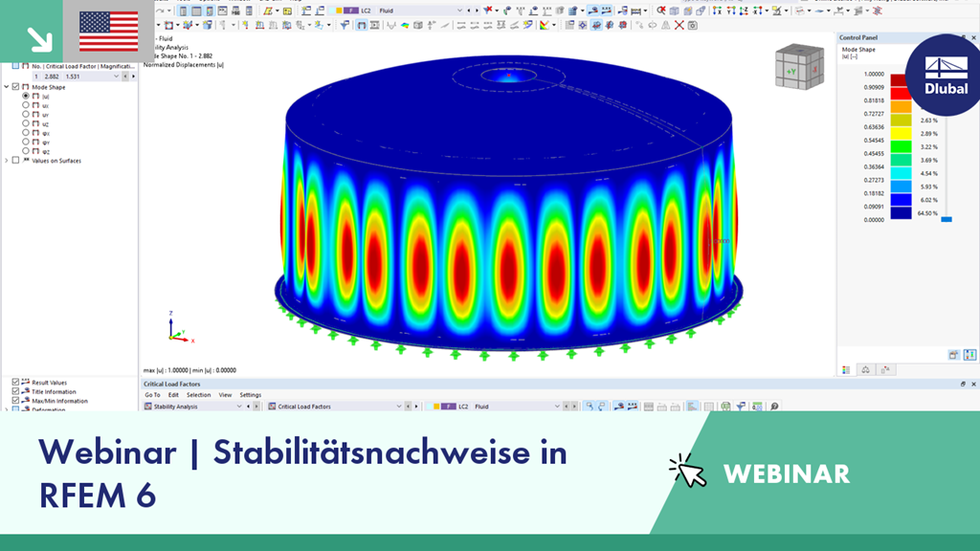
Task: Open the LC2 Fluid load case dropdown in toolbar
Action: coord(459,11)
